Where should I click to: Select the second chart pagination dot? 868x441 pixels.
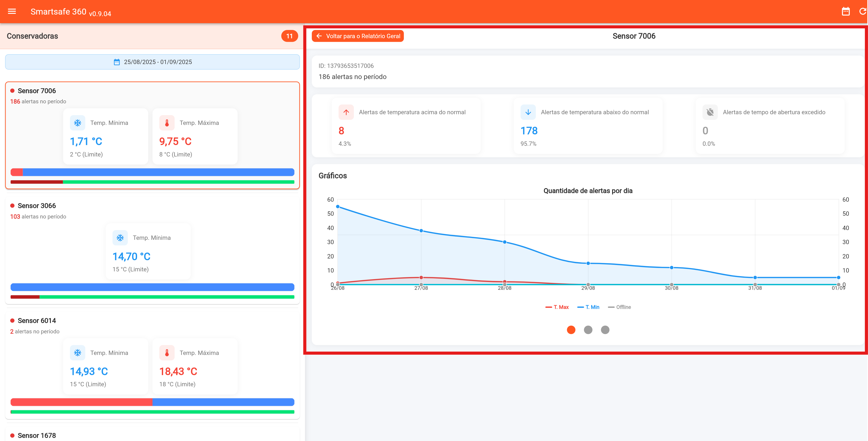(x=588, y=330)
